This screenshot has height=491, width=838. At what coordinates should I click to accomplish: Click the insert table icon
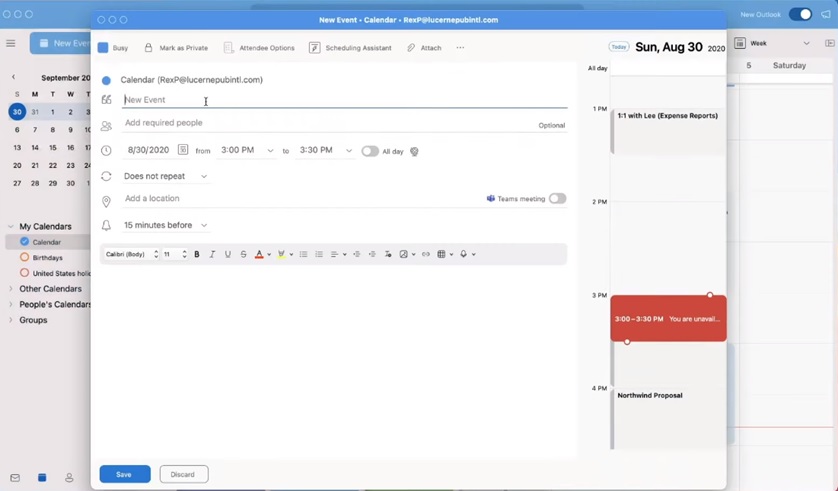click(441, 254)
